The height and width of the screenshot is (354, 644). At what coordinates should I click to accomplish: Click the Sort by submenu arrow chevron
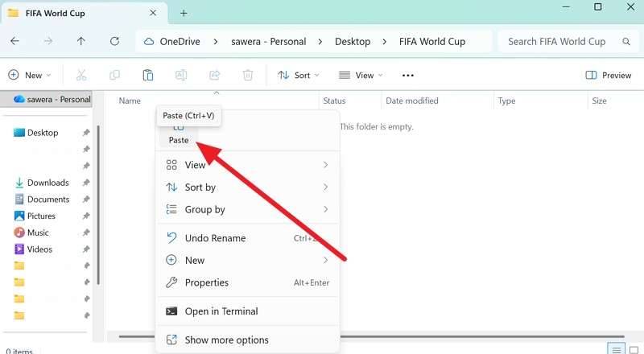pyautogui.click(x=325, y=187)
